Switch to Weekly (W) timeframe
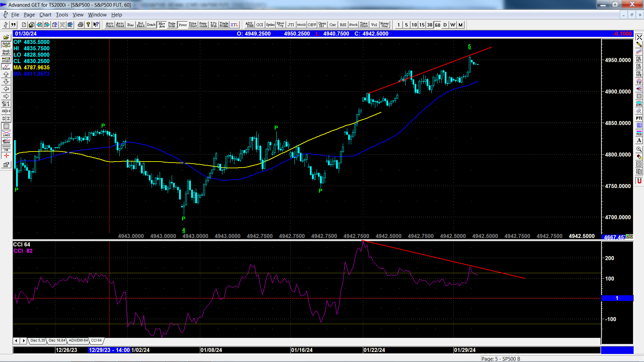 tap(453, 25)
